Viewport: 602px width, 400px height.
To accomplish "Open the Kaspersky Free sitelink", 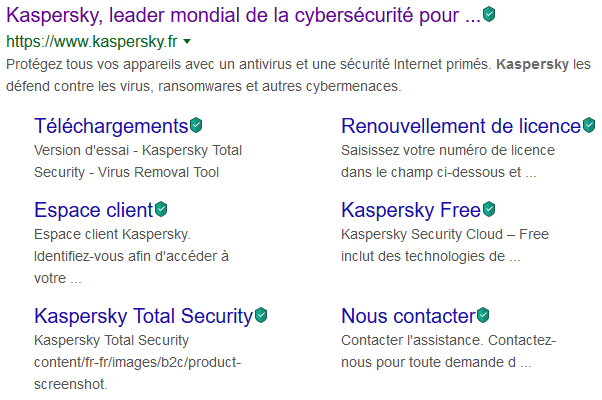I will 411,211.
